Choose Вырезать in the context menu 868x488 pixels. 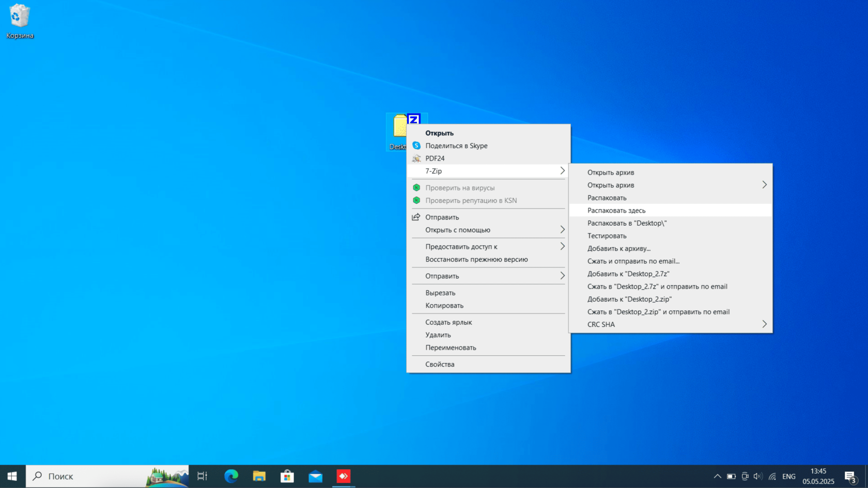click(488, 293)
